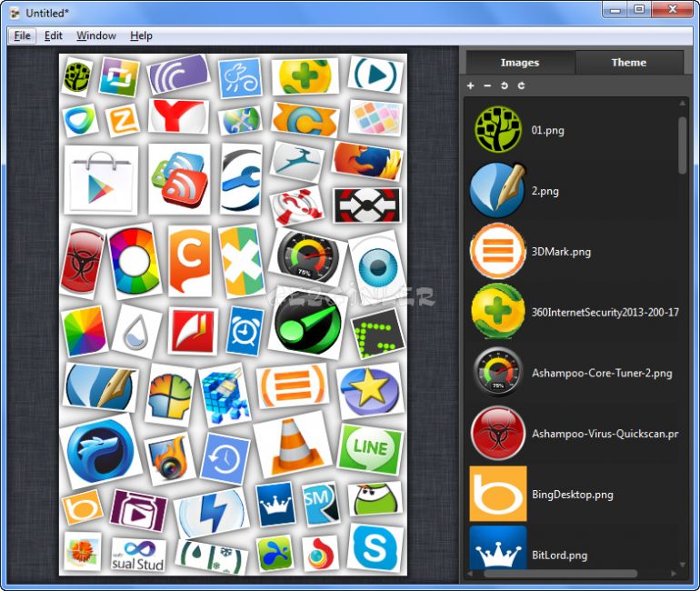Click the blue dragon Comodo image
Image resolution: width=700 pixels, height=591 pixels.
point(100,451)
